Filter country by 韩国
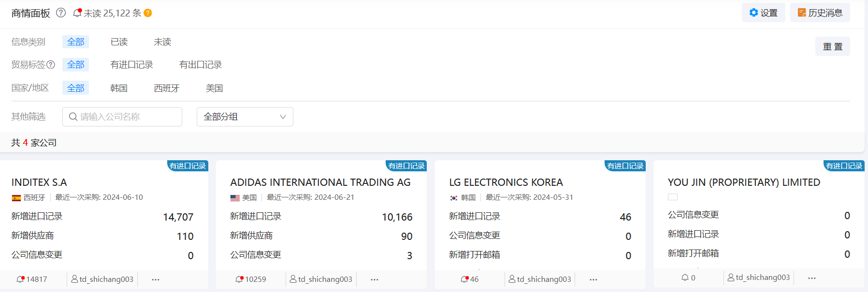868x292 pixels. 119,88
